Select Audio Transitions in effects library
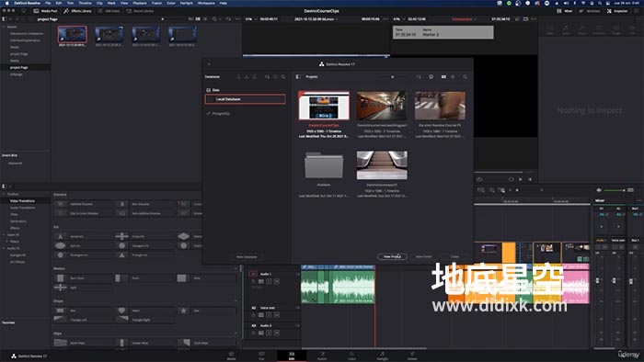The image size is (644, 362). point(23,208)
